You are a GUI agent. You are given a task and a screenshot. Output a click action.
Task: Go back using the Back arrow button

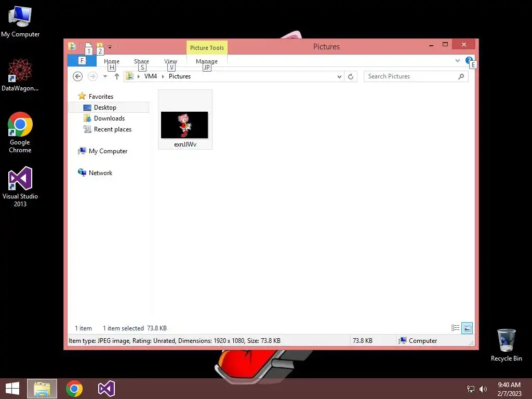(78, 76)
